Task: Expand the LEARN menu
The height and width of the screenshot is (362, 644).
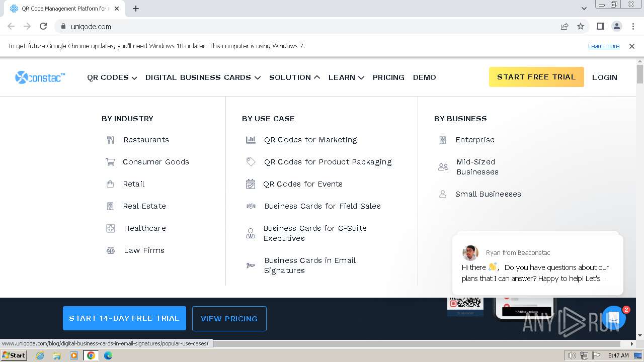Action: click(346, 77)
